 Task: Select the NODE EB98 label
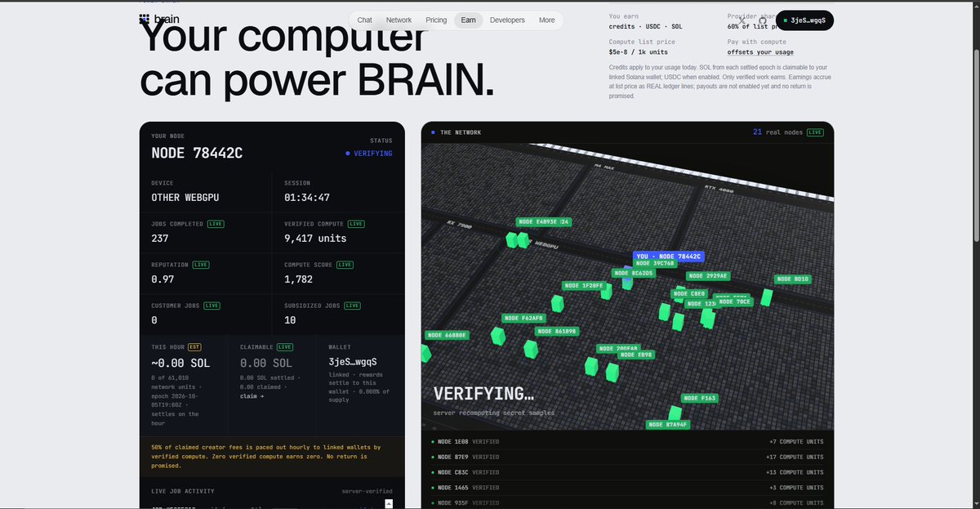point(637,355)
